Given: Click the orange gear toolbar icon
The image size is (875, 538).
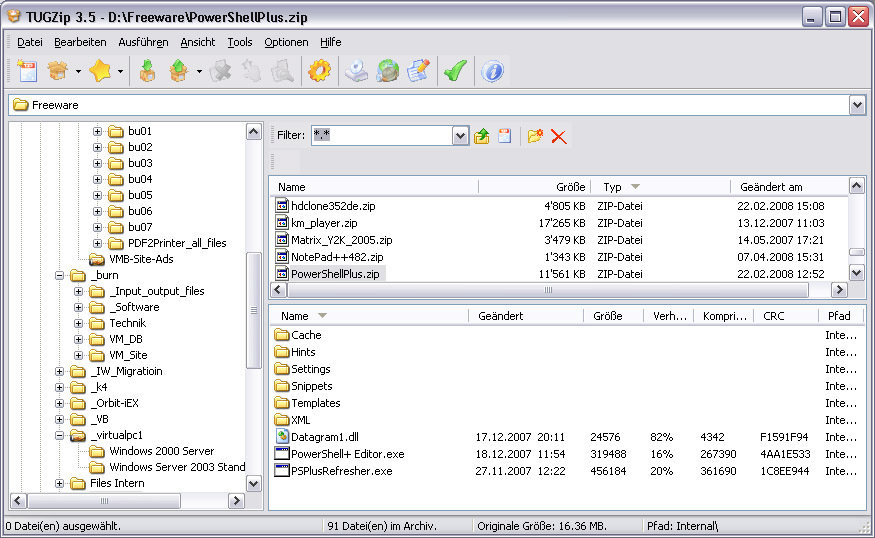Looking at the screenshot, I should (319, 71).
